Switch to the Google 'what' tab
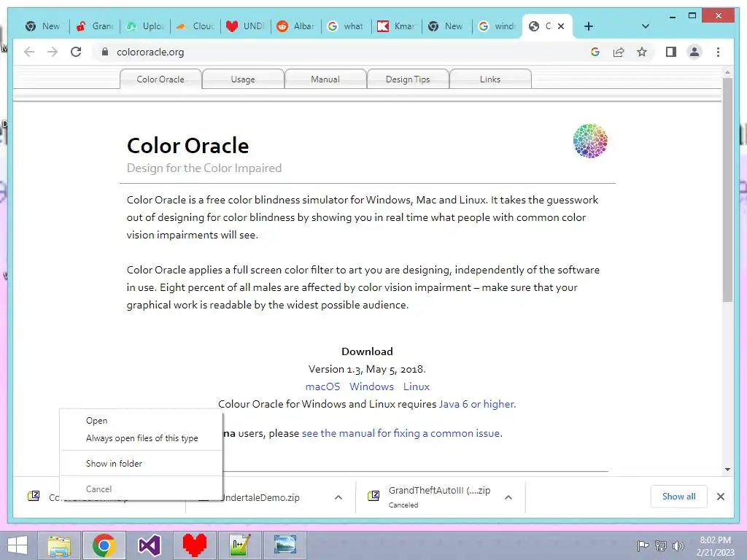 pyautogui.click(x=347, y=26)
